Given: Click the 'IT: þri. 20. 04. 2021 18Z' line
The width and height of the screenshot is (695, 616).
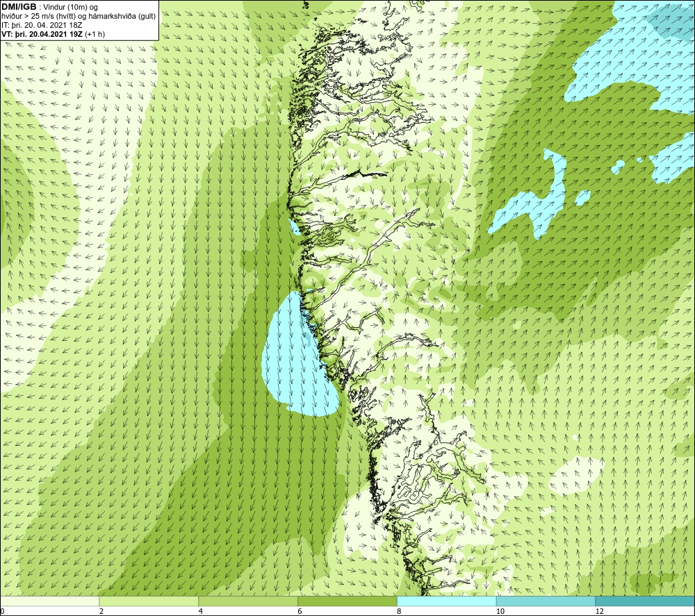Looking at the screenshot, I should (42, 25).
